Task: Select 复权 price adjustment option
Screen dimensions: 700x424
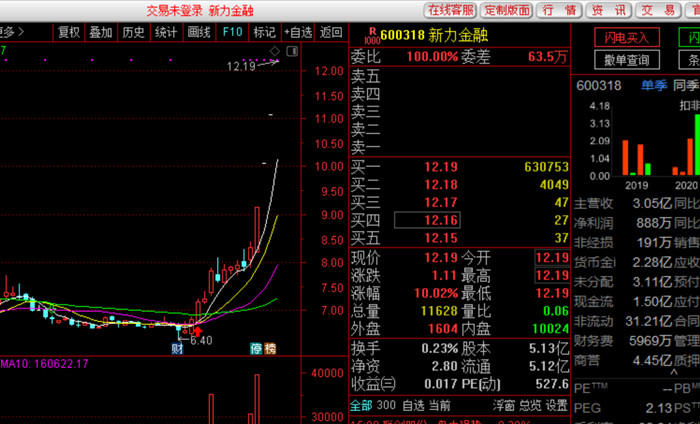Action: 69,32
